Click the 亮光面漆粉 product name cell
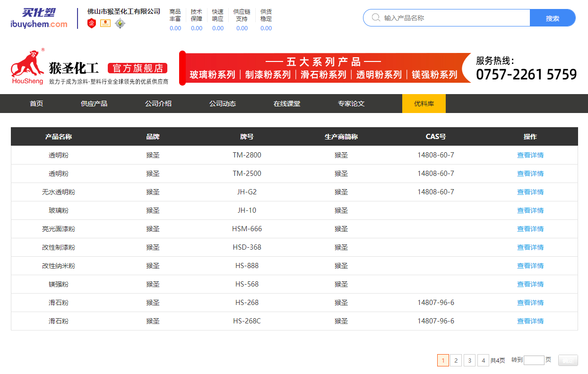 59,229
